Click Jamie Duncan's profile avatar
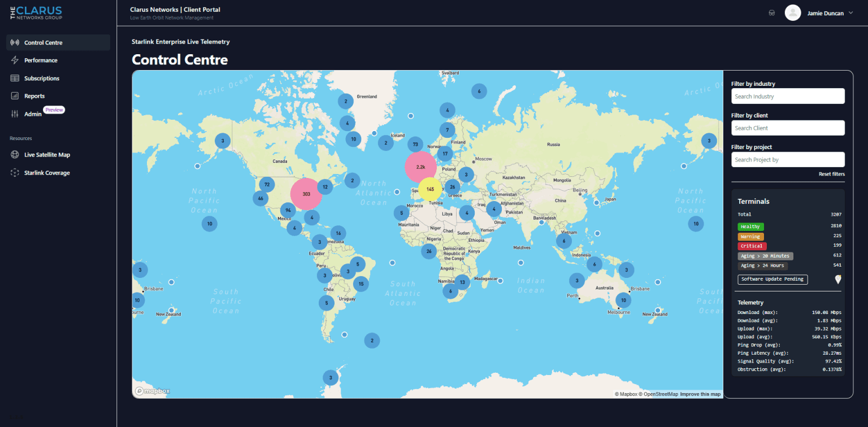The width and height of the screenshot is (868, 427). [793, 12]
